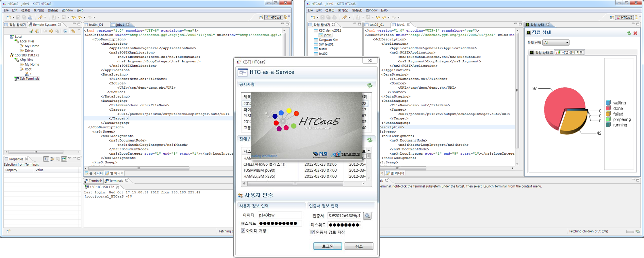Click the new connection icon in Remote Systems toolbar

coord(31,31)
